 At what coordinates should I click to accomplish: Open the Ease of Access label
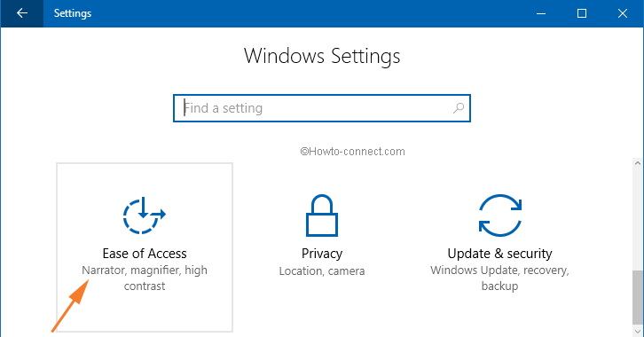coord(145,254)
